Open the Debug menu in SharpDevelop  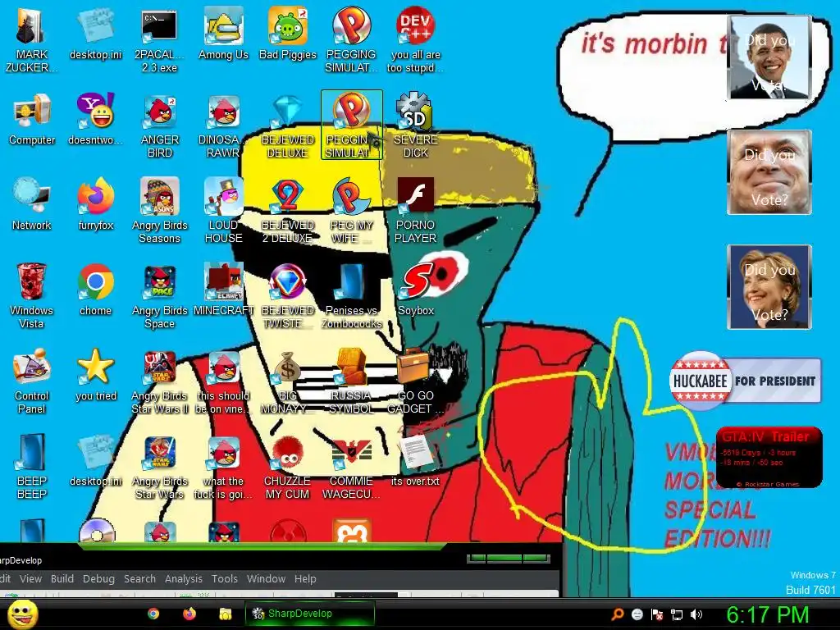pos(98,578)
